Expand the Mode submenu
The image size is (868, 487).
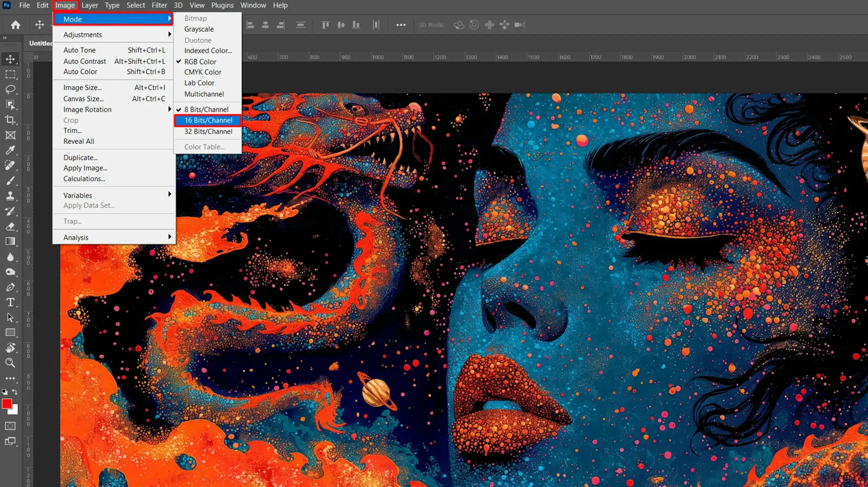[113, 19]
